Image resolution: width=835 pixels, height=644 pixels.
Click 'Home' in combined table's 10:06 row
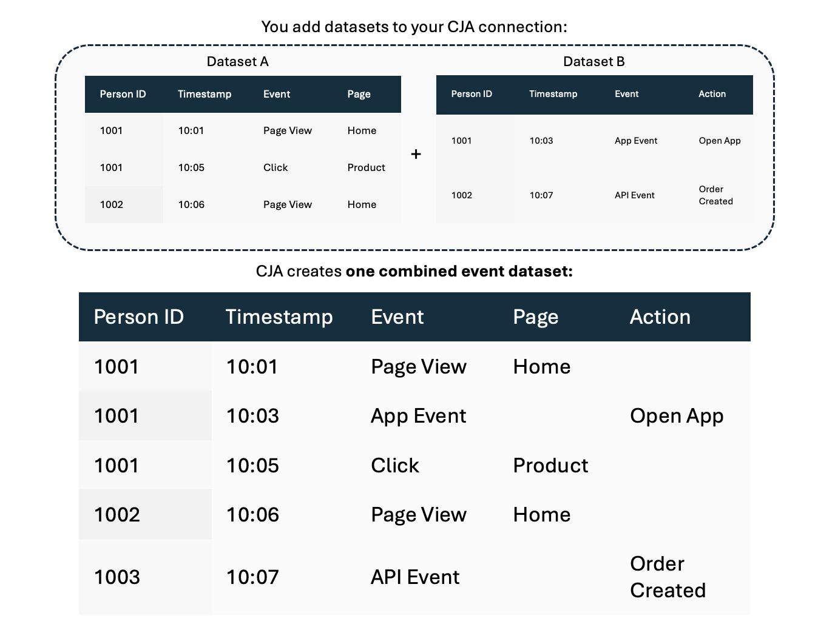click(x=541, y=514)
